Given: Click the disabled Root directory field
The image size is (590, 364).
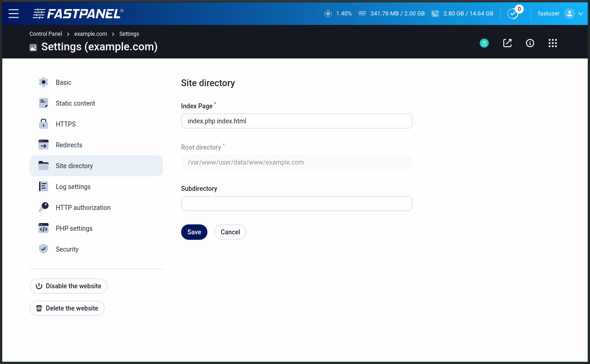Looking at the screenshot, I should point(297,162).
